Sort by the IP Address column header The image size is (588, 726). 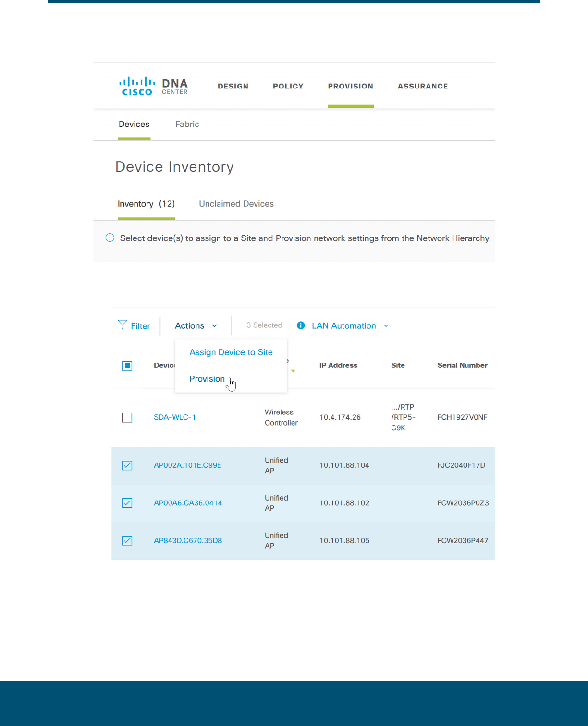(x=338, y=365)
